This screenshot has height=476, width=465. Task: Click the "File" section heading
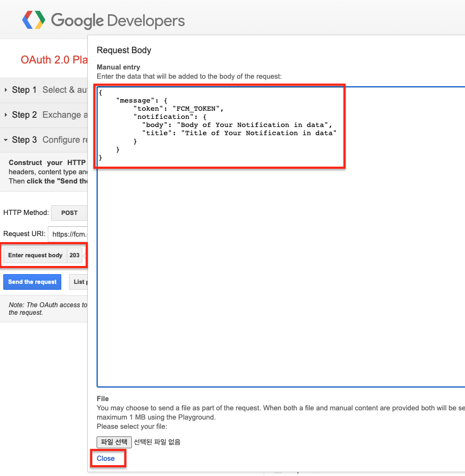(103, 398)
